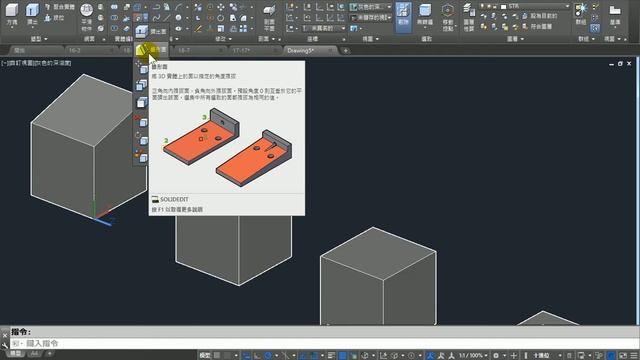This screenshot has height=360, width=640.
Task: Choose Extrude Faces (擠出面) in the flyout
Action: point(151,31)
